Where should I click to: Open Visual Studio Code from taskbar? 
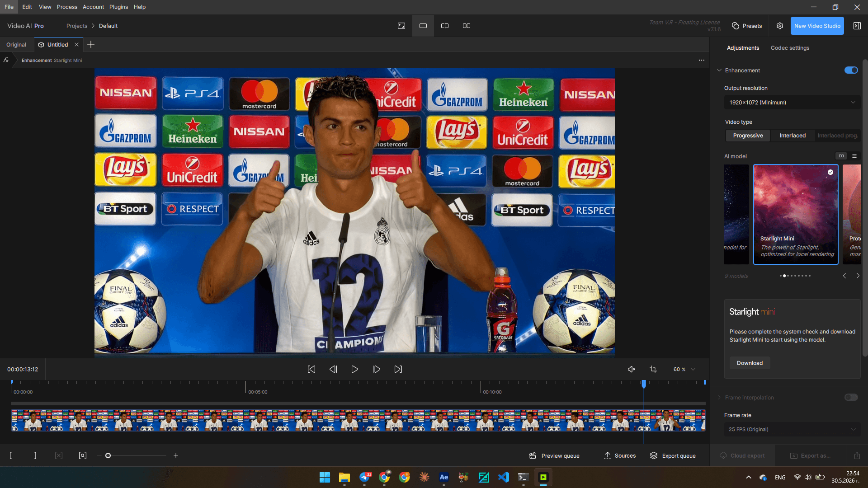[504, 477]
